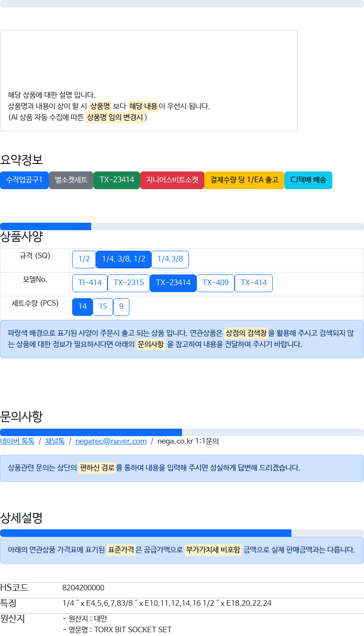The image size is (364, 636).
Task: Select the 1/4, 3/8, 1/2 size option
Action: click(x=123, y=260)
